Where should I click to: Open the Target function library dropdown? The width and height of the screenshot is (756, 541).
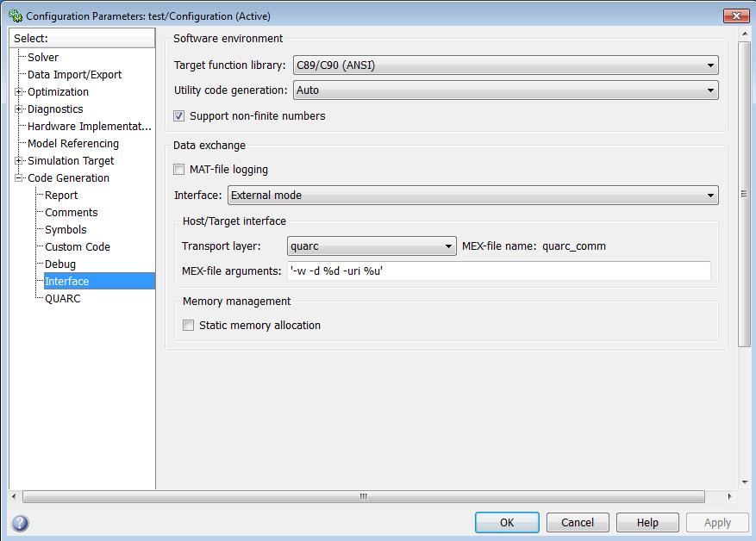[x=710, y=65]
